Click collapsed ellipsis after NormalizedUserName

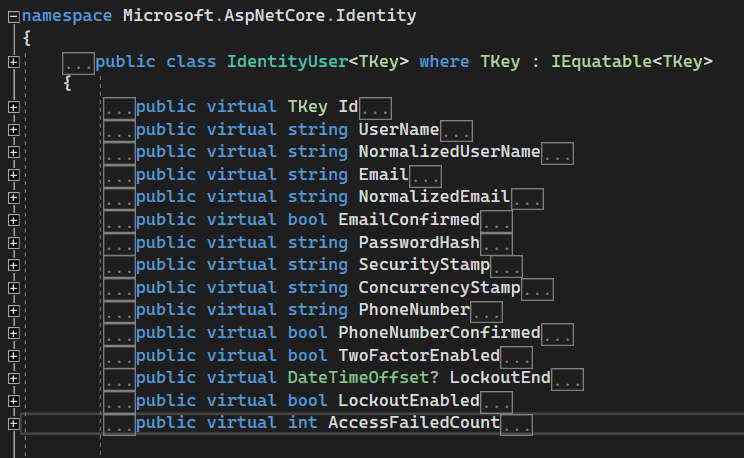(x=557, y=153)
